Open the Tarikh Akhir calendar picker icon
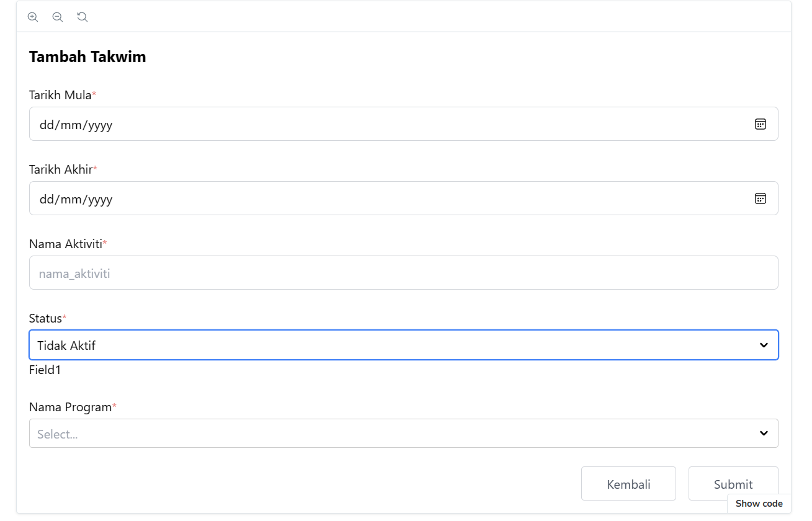Image resolution: width=812 pixels, height=521 pixels. 760,198
